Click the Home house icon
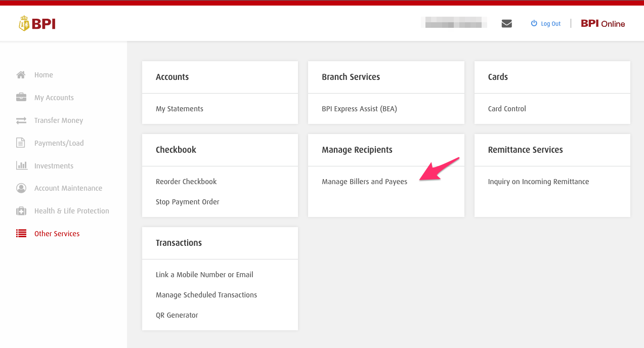Viewport: 644px width, 348px height. pyautogui.click(x=21, y=75)
